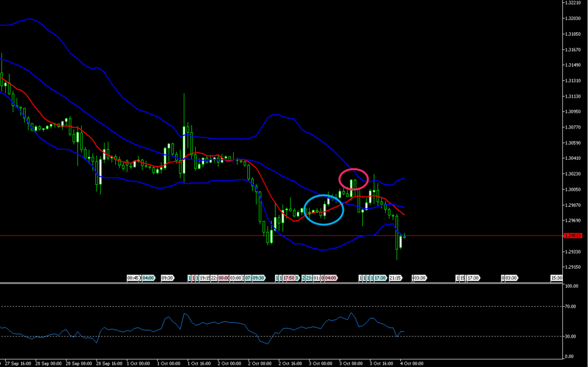Click the 1.30590 price scale value
Screen dimensions: 588x367
point(572,142)
